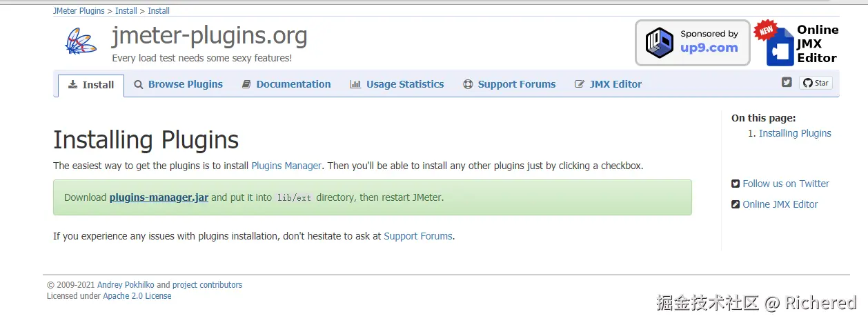The width and height of the screenshot is (868, 323).
Task: Click the edit icon beside JMX Editor tab
Action: (580, 84)
